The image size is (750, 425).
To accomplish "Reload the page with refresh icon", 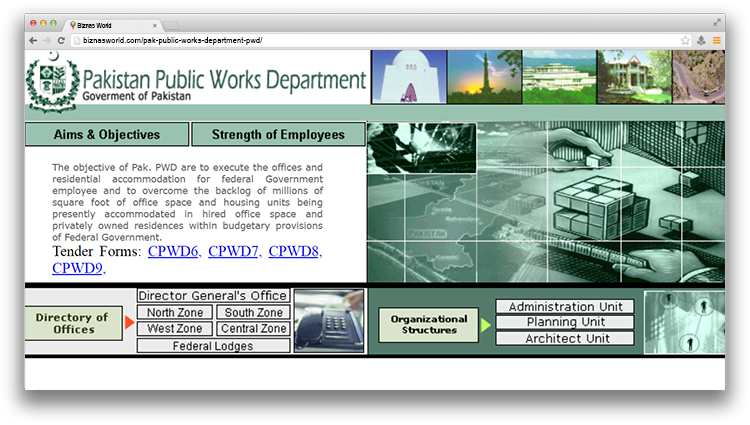I will click(x=61, y=41).
